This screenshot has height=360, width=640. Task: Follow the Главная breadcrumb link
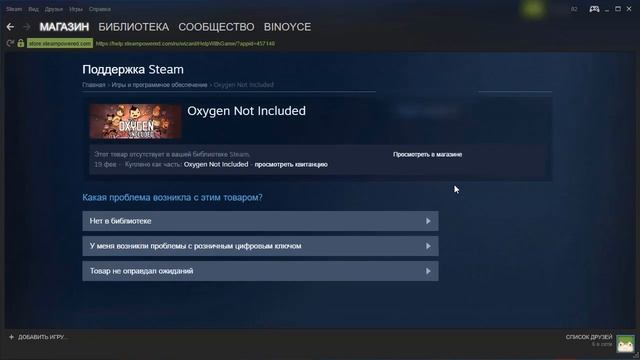click(94, 85)
